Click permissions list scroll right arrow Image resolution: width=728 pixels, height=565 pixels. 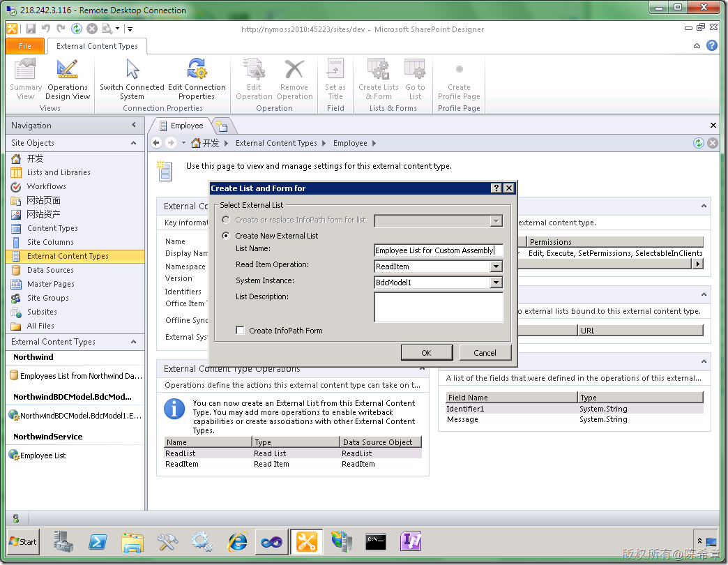coord(698,264)
